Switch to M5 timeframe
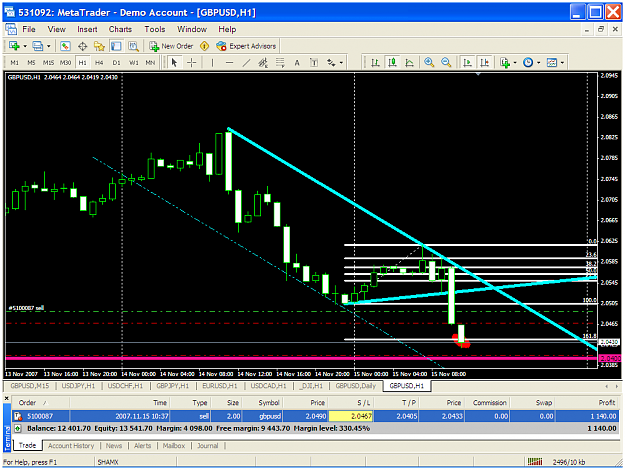 coord(31,63)
